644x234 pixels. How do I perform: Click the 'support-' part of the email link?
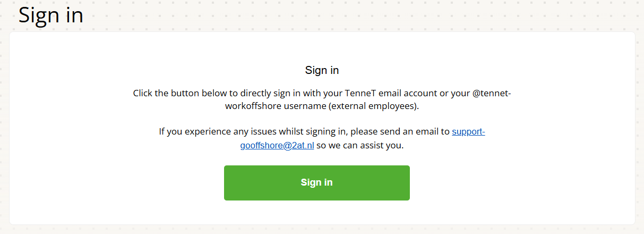click(468, 131)
